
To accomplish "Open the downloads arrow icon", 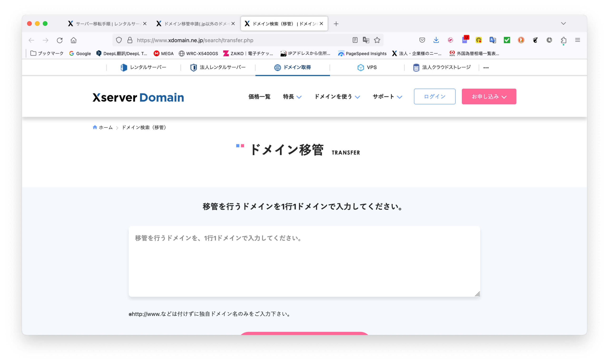I will [x=436, y=40].
